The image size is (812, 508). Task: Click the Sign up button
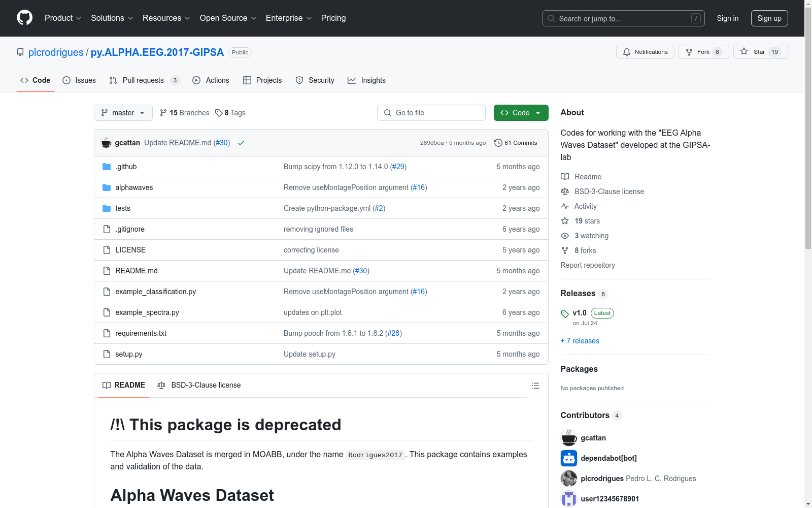coord(769,18)
